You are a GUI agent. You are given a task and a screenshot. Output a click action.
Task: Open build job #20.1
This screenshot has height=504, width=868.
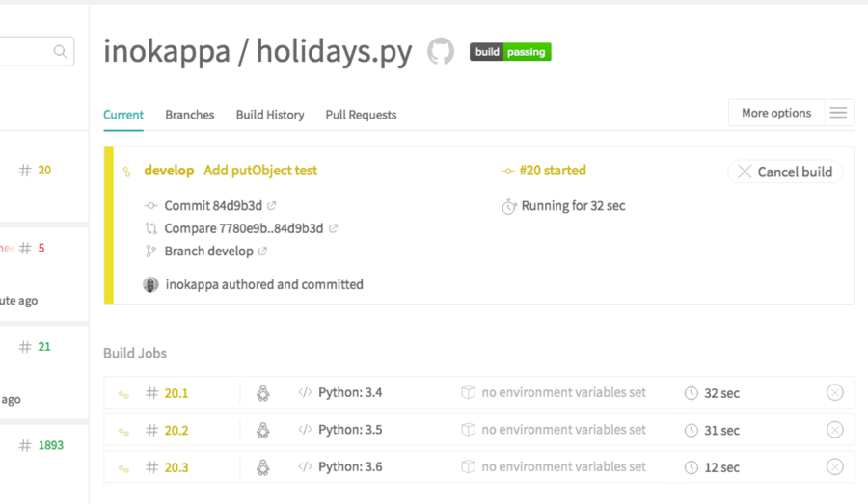pos(176,393)
